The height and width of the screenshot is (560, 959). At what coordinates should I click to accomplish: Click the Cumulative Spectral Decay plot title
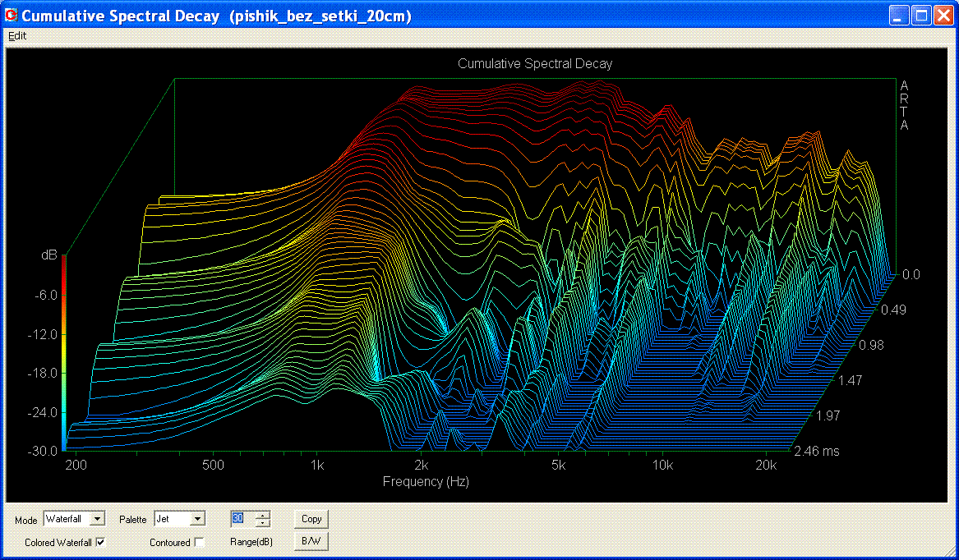pyautogui.click(x=534, y=63)
